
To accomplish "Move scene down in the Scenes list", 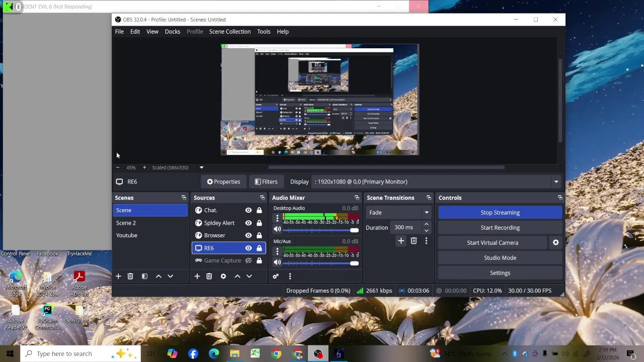I will click(170, 276).
